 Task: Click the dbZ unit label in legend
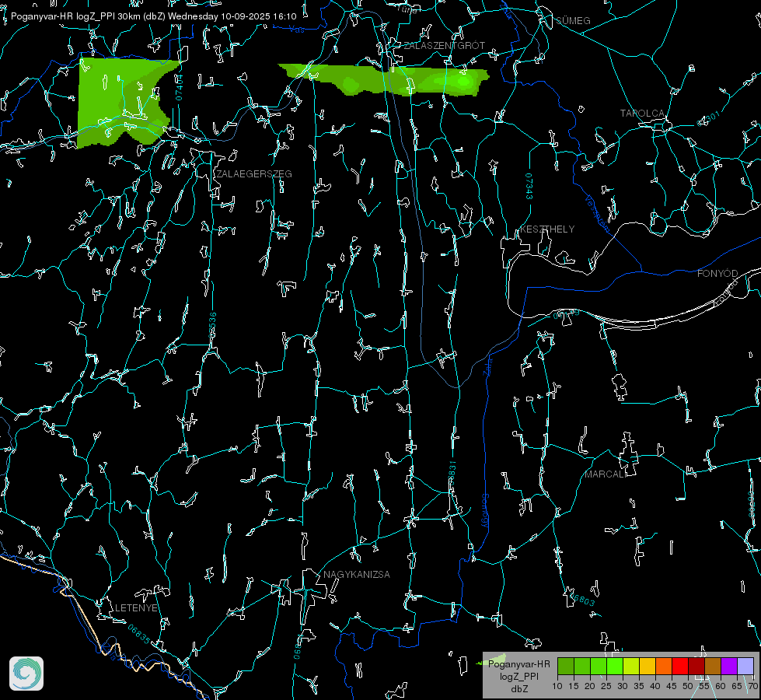tap(519, 689)
